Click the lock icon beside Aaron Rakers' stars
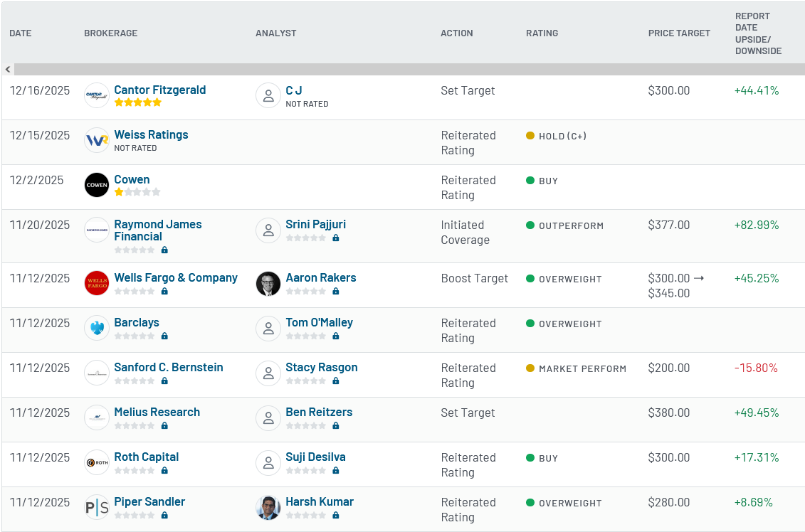Screen dimensions: 805x532 point(336,291)
